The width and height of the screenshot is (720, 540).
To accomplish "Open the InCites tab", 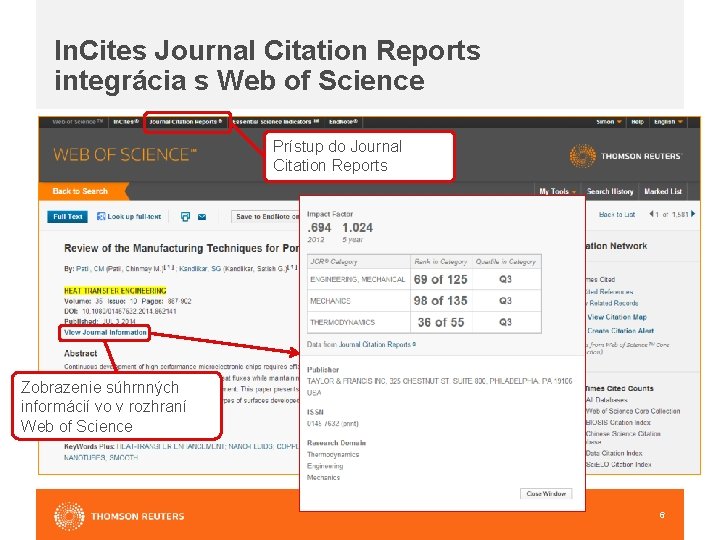I will (126, 122).
